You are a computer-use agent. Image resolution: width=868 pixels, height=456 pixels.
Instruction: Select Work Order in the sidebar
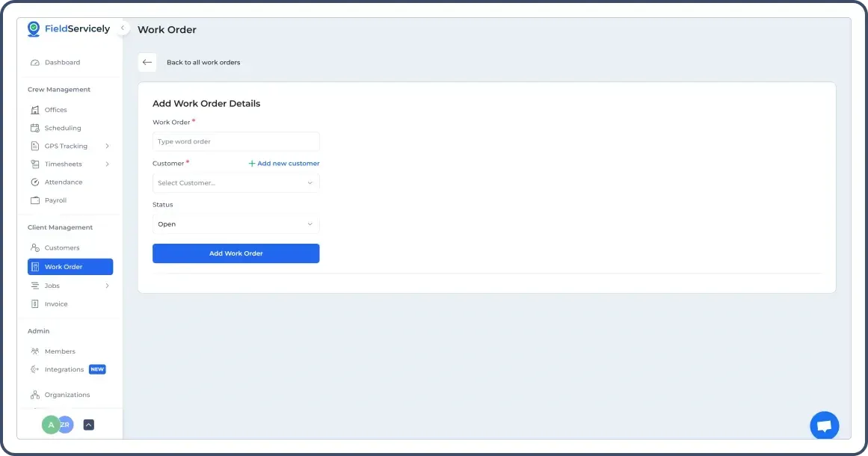[64, 266]
